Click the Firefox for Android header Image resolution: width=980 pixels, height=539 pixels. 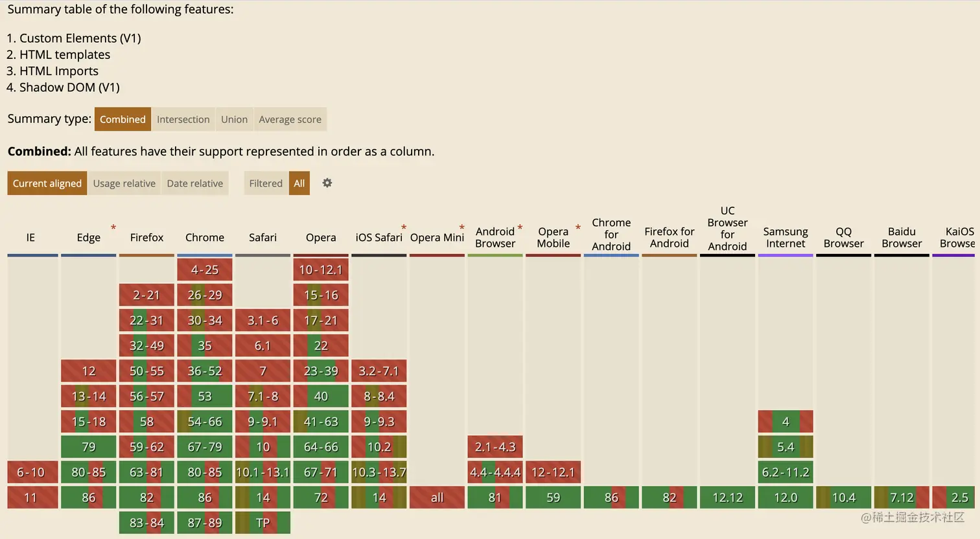[670, 237]
